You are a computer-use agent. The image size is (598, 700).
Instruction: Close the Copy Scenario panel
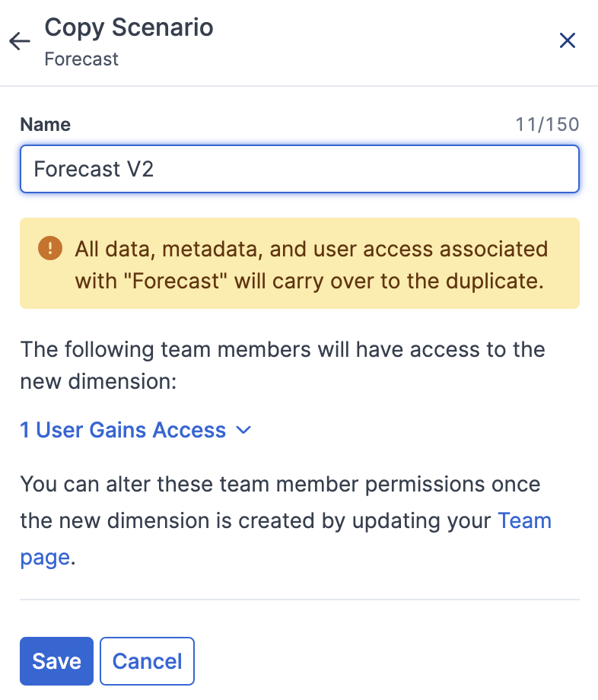[568, 40]
